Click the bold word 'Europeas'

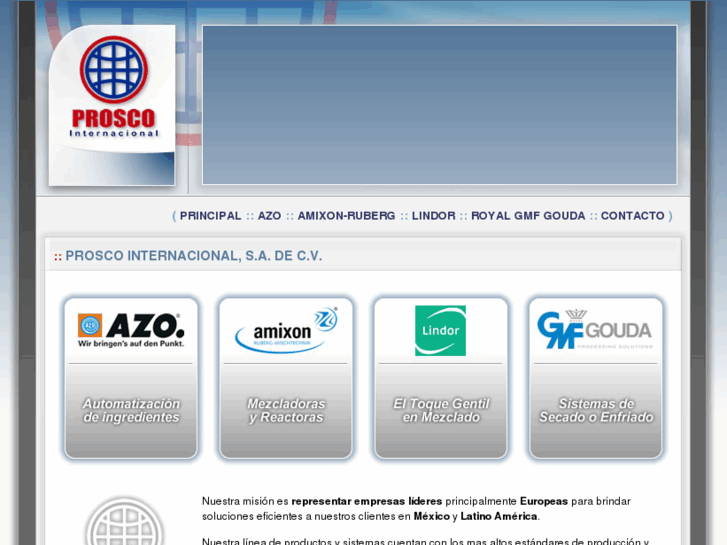point(544,501)
